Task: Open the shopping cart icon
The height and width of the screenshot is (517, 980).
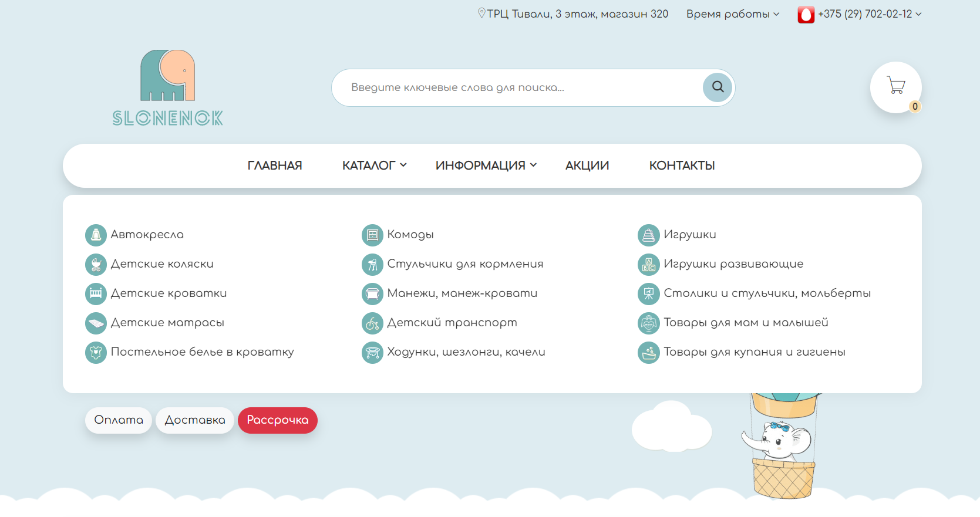Action: [896, 87]
